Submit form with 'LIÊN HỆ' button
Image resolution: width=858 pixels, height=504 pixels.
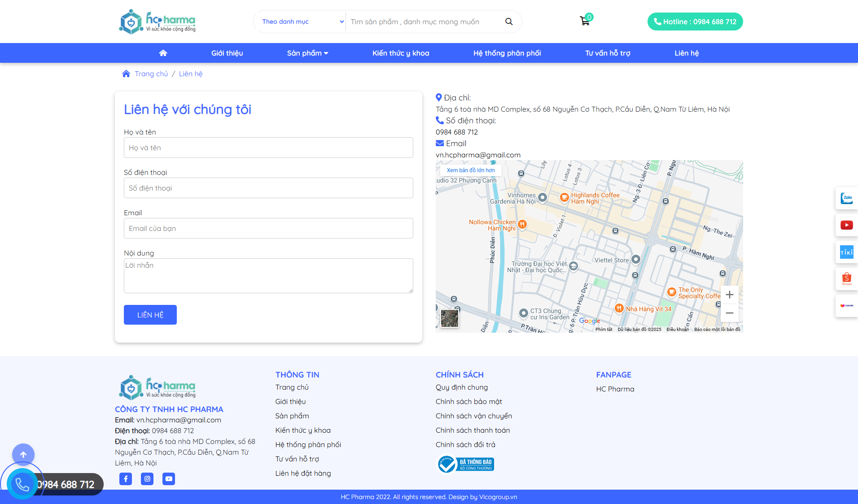click(150, 315)
